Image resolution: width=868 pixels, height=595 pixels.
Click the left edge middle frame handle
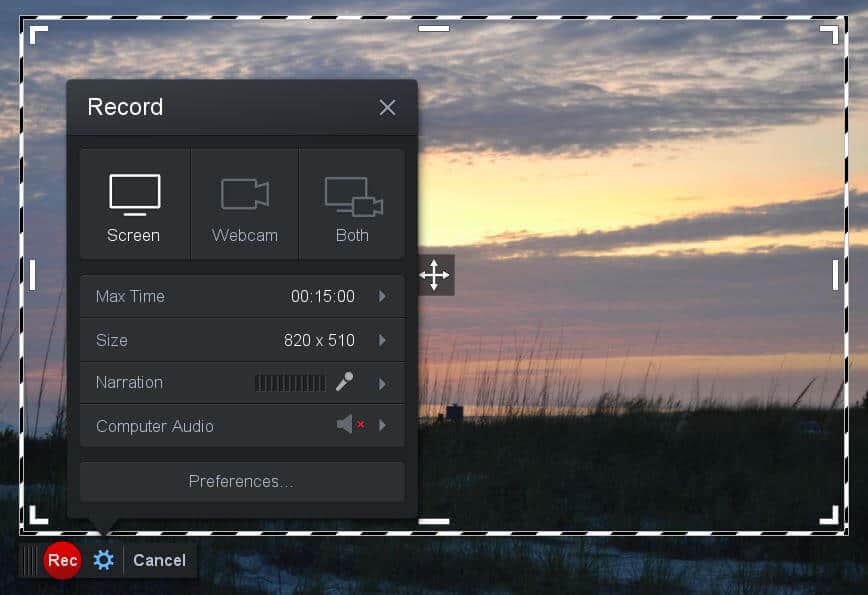33,275
